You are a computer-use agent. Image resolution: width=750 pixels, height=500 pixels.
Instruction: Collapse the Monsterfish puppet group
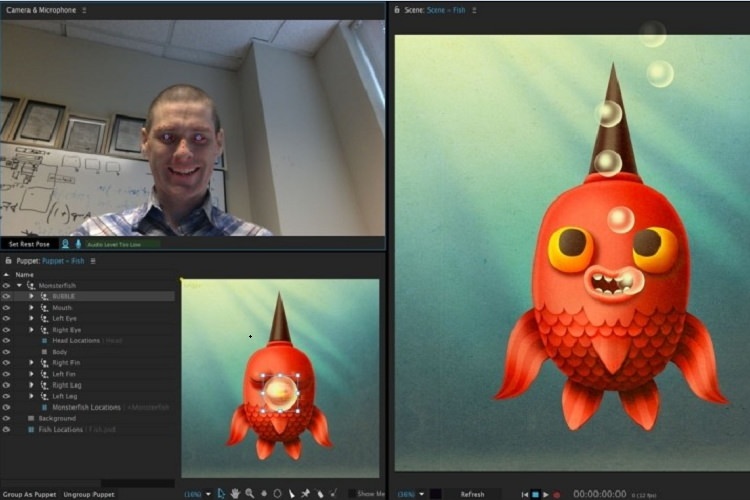[20, 286]
